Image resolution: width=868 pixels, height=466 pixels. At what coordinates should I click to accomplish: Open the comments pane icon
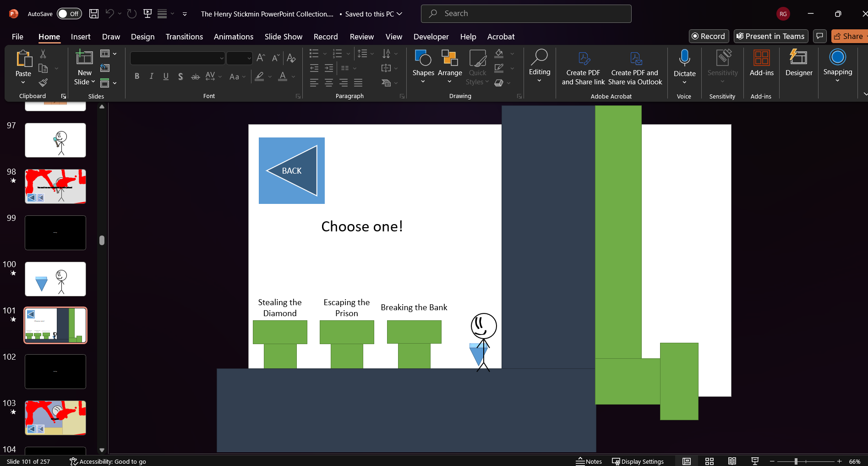point(820,36)
